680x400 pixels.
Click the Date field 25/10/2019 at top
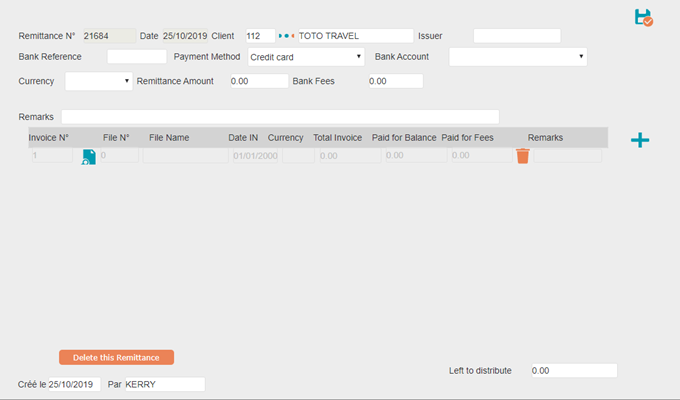coord(185,36)
